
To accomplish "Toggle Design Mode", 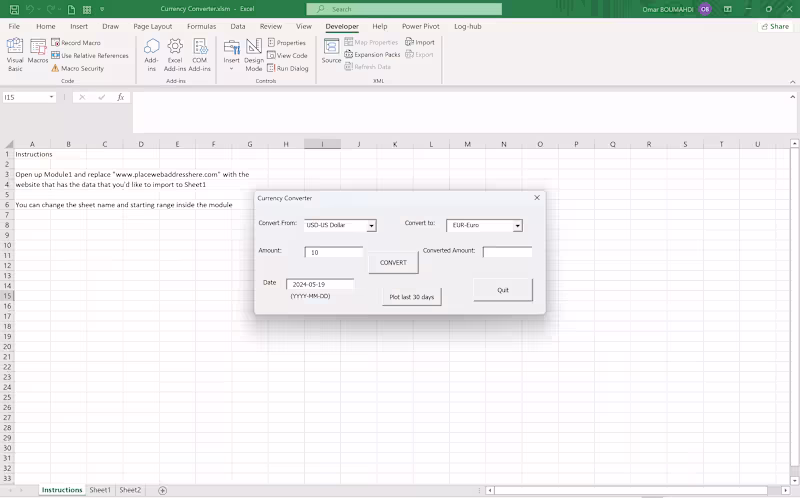I will 254,55.
